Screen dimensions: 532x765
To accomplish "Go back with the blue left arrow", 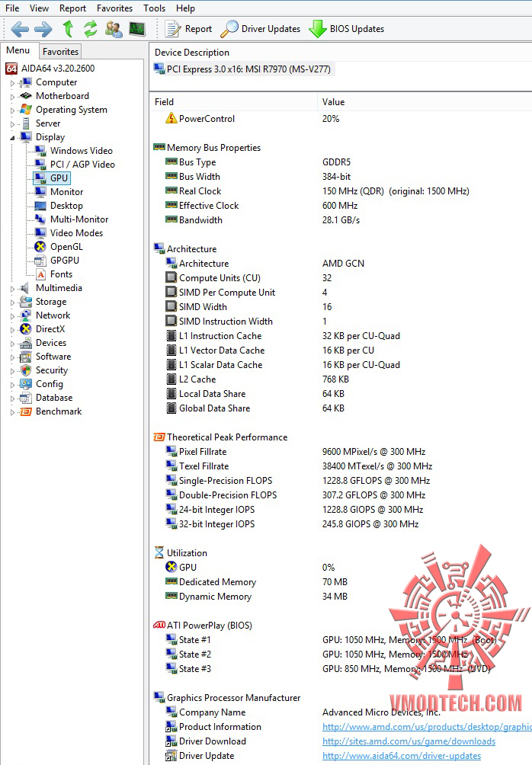I will coord(20,29).
